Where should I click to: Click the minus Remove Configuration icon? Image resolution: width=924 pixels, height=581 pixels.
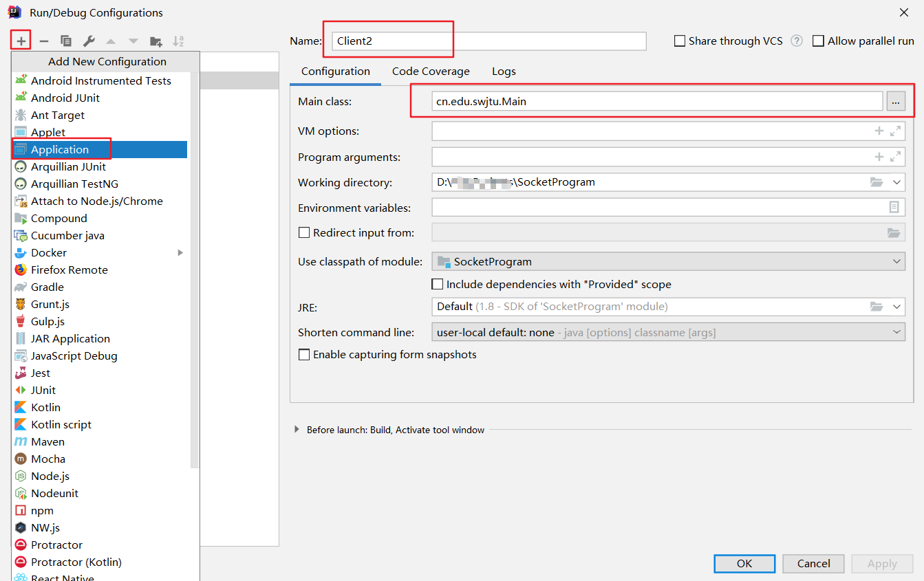(x=43, y=41)
